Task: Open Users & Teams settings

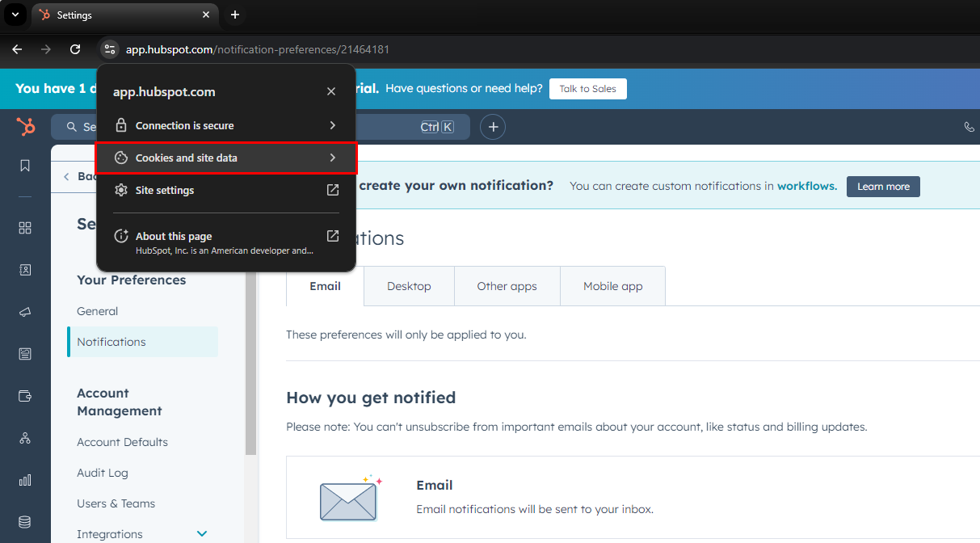Action: coord(116,503)
